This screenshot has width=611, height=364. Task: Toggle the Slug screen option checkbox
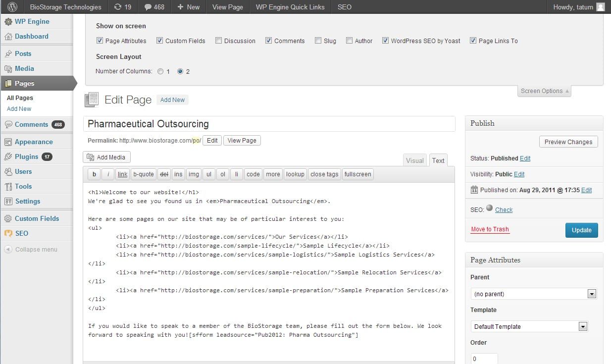[318, 41]
